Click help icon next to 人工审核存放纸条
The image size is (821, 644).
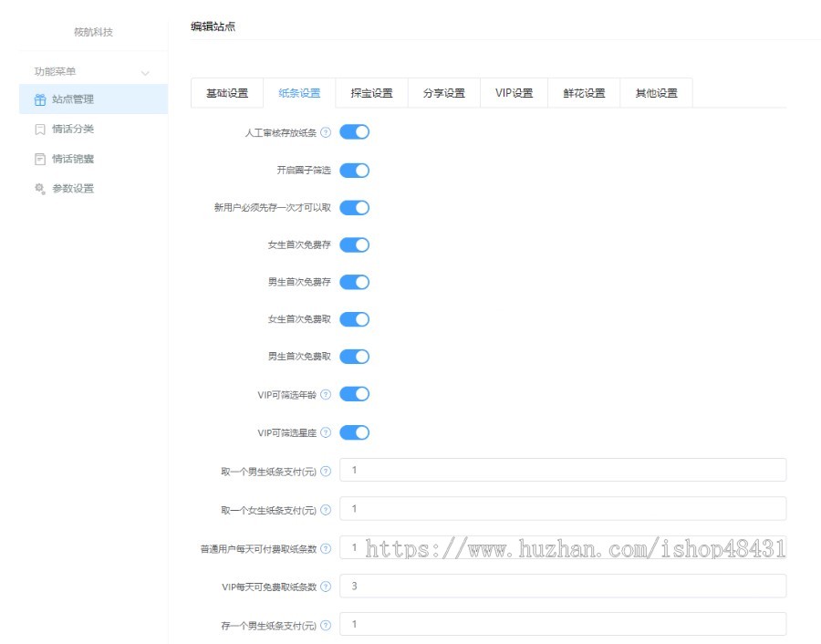point(326,132)
